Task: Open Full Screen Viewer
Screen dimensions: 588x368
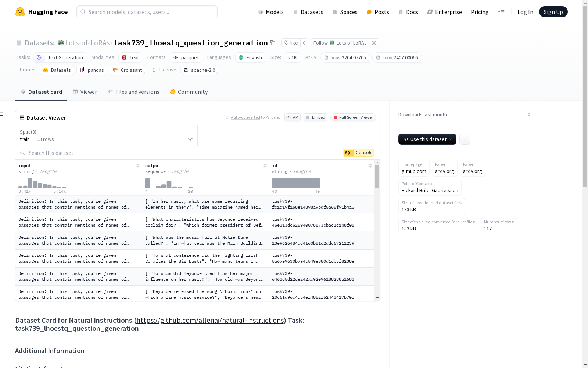Action: click(353, 117)
